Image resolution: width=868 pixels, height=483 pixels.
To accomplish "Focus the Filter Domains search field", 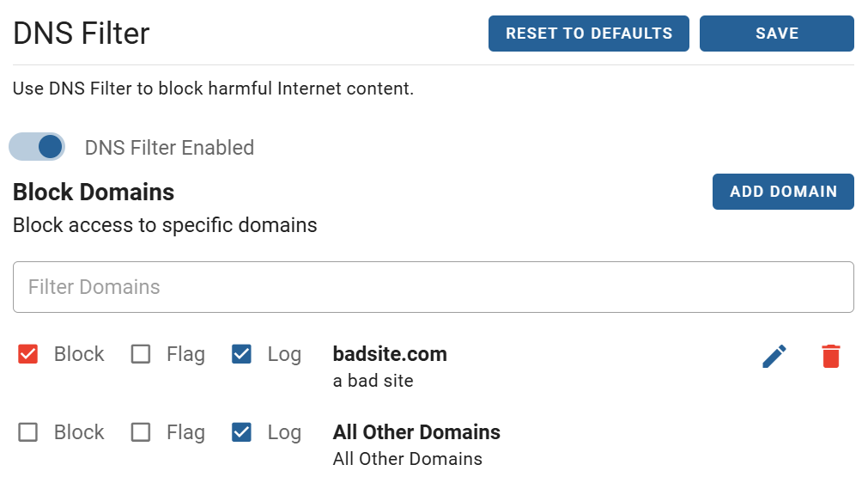I will pos(434,287).
